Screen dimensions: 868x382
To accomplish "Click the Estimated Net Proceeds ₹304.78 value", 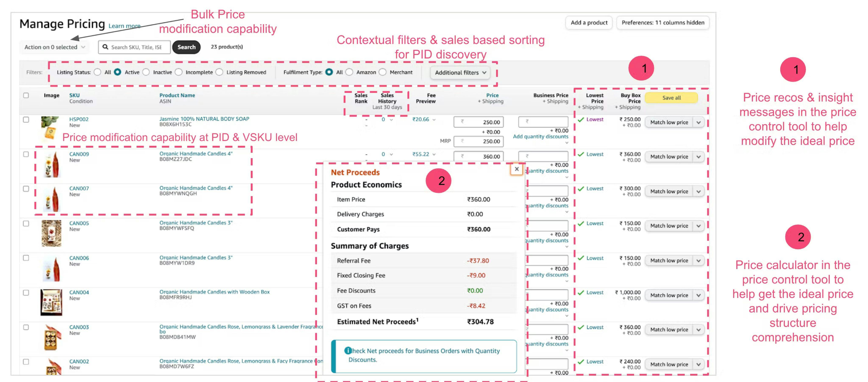I will (x=480, y=322).
